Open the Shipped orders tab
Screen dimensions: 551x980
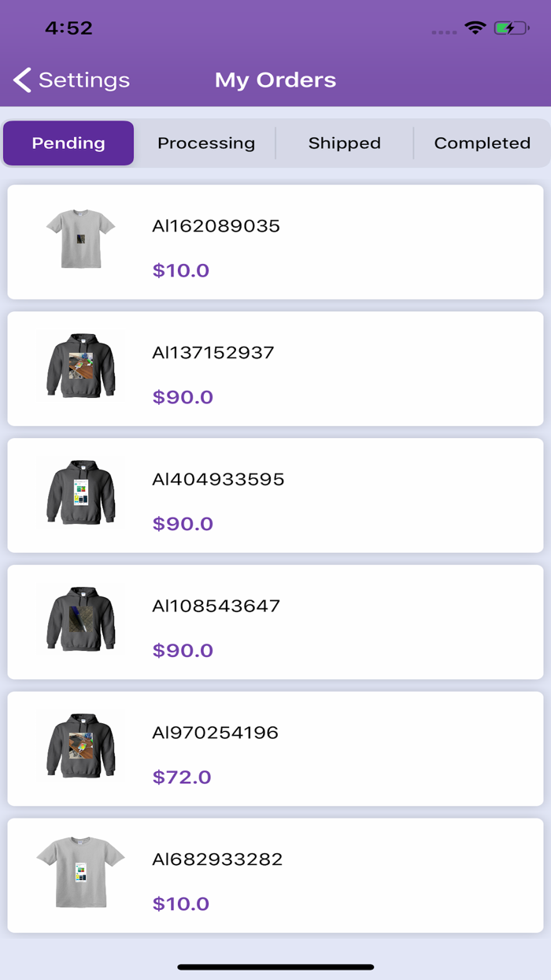coord(344,143)
